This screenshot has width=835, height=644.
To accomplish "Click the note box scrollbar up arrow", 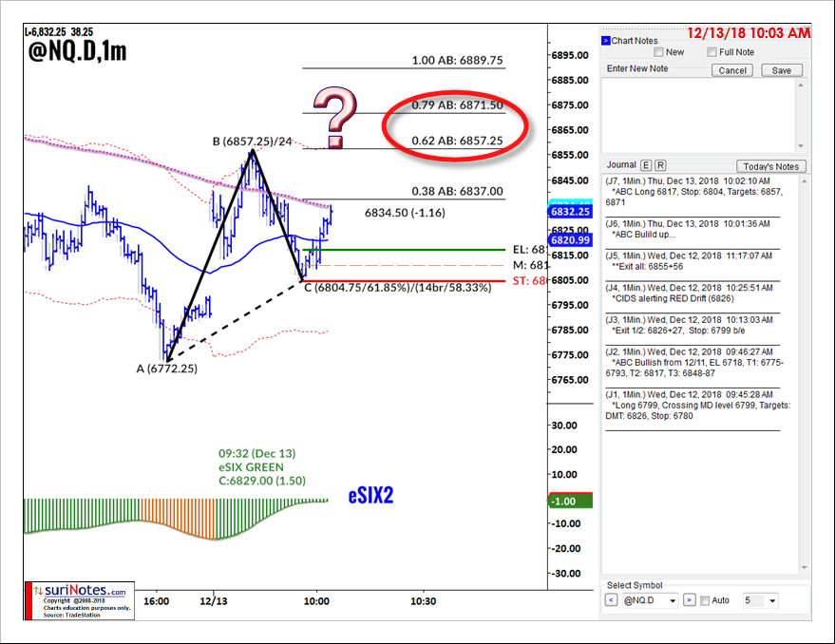I will [x=803, y=85].
